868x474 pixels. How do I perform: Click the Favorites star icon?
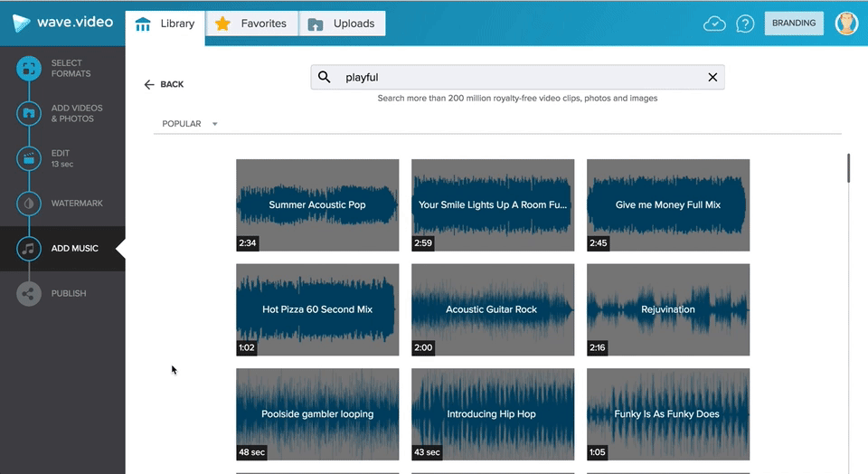tap(222, 24)
